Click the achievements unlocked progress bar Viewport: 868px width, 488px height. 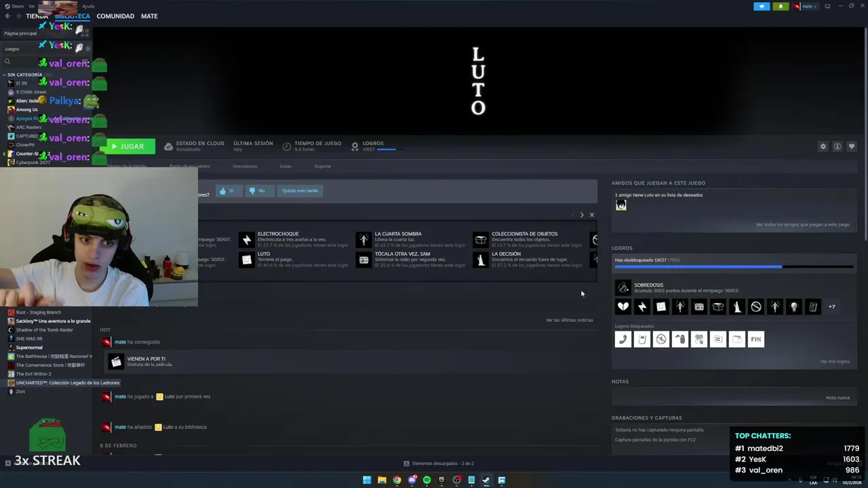click(x=734, y=266)
